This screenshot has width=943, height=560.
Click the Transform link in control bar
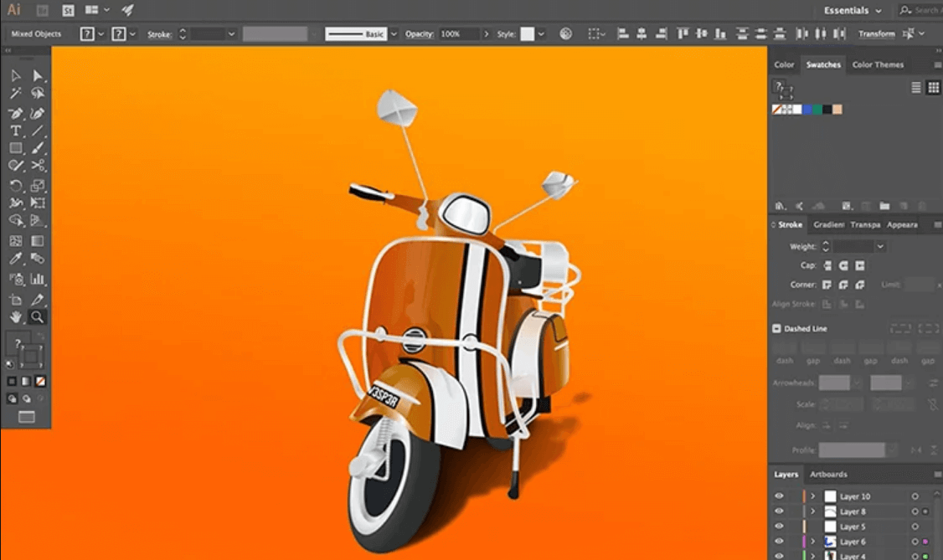pyautogui.click(x=876, y=34)
